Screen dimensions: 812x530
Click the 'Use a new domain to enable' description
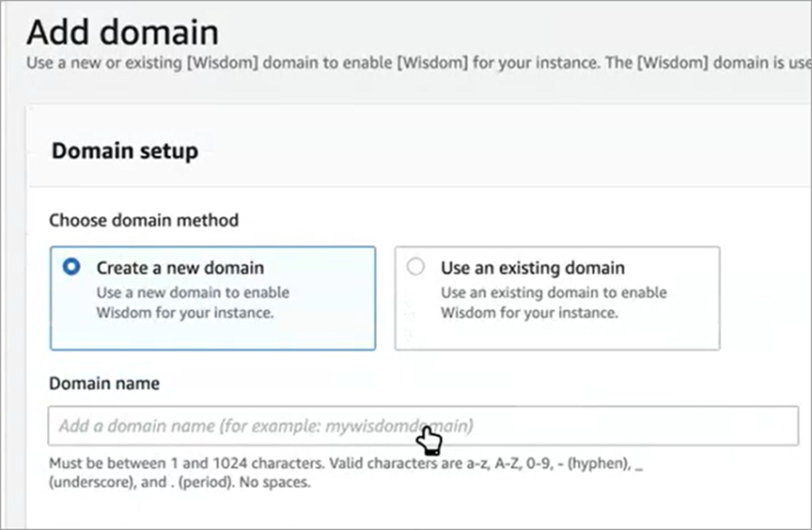193,292
